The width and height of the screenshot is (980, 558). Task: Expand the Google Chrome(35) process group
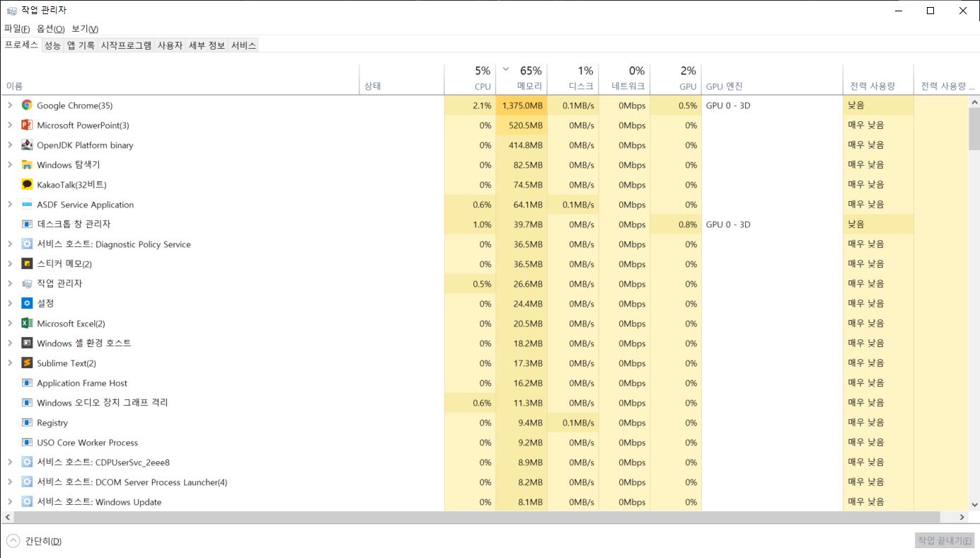coord(10,105)
